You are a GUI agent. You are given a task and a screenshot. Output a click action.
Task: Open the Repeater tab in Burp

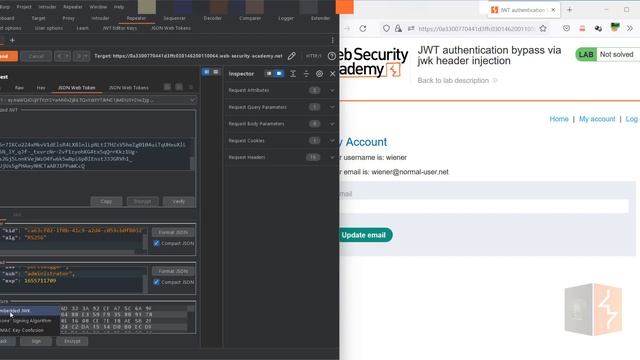(136, 18)
